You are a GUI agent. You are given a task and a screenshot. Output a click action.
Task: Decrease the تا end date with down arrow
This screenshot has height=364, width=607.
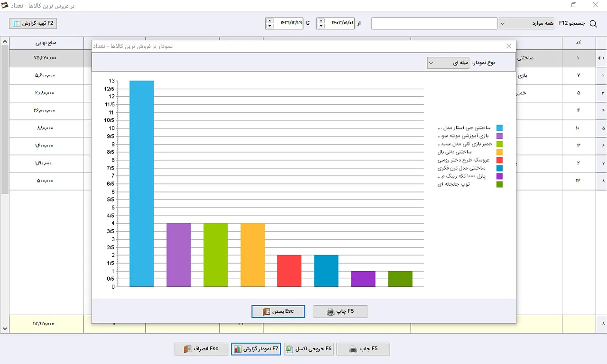(270, 26)
